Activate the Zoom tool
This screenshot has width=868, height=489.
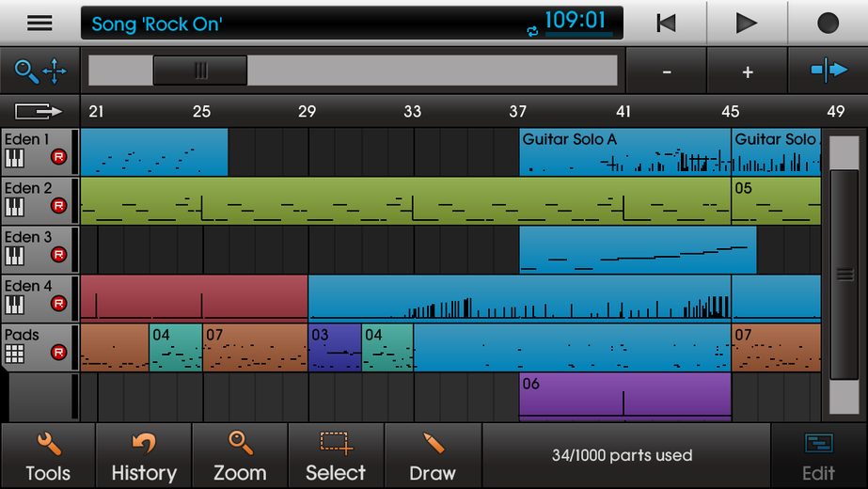click(x=240, y=456)
